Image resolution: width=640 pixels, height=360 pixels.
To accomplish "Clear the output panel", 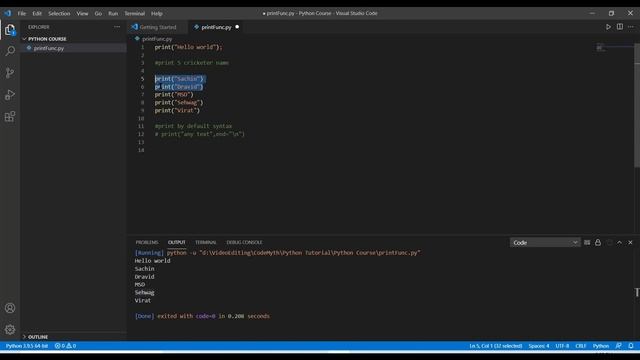I will [x=587, y=242].
